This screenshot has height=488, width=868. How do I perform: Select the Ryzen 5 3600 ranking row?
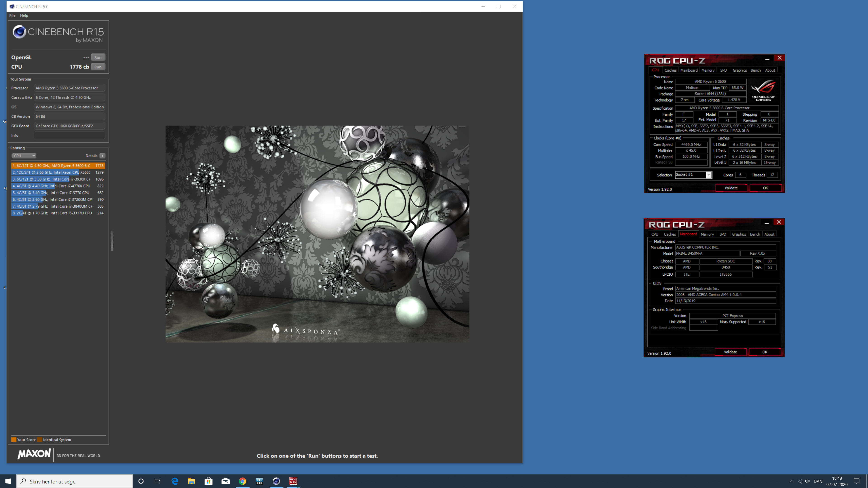[x=58, y=165]
